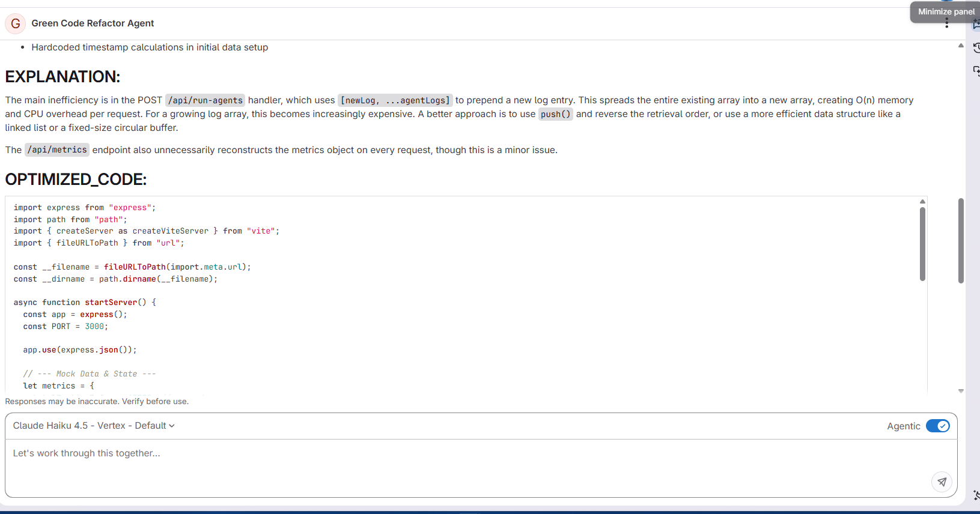Click the const __dirname code line

(115, 279)
